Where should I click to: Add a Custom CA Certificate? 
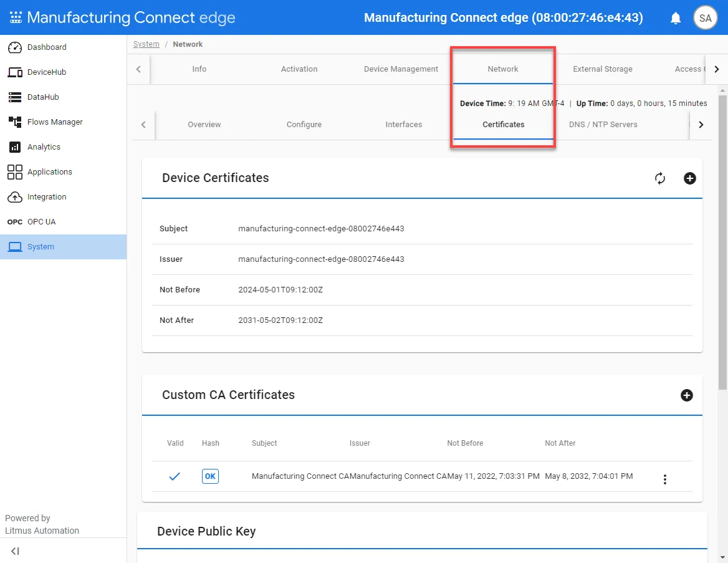coord(687,395)
